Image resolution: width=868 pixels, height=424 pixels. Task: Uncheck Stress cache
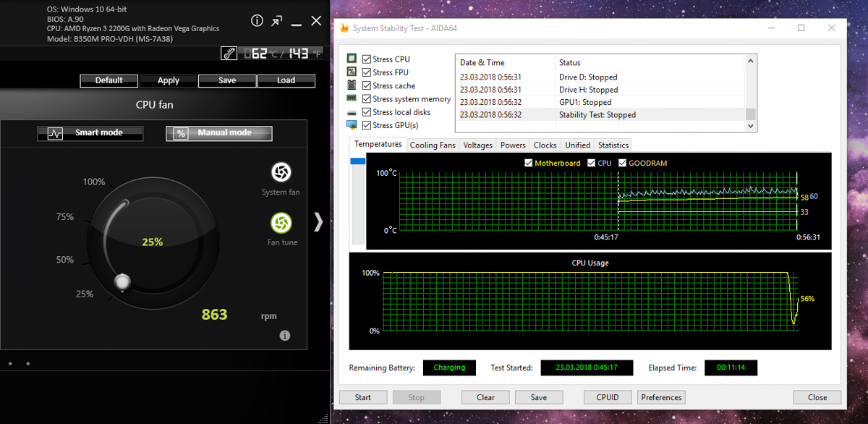[x=367, y=85]
